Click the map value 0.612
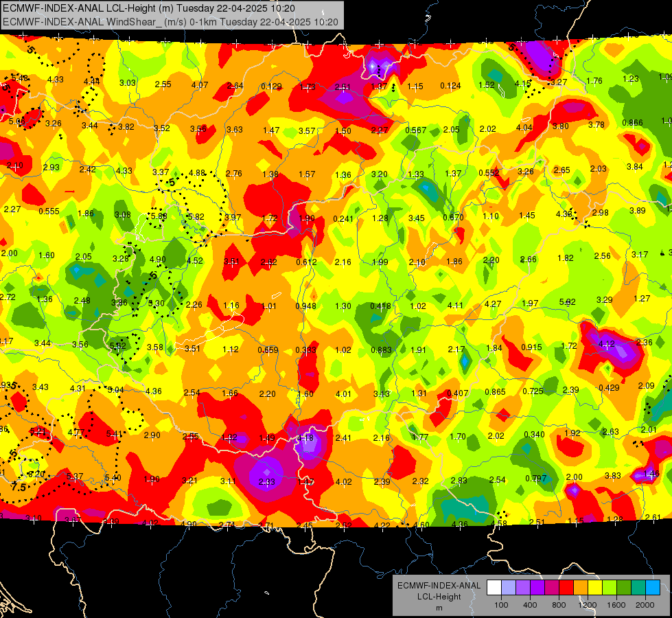The width and height of the screenshot is (672, 618). 306,262
